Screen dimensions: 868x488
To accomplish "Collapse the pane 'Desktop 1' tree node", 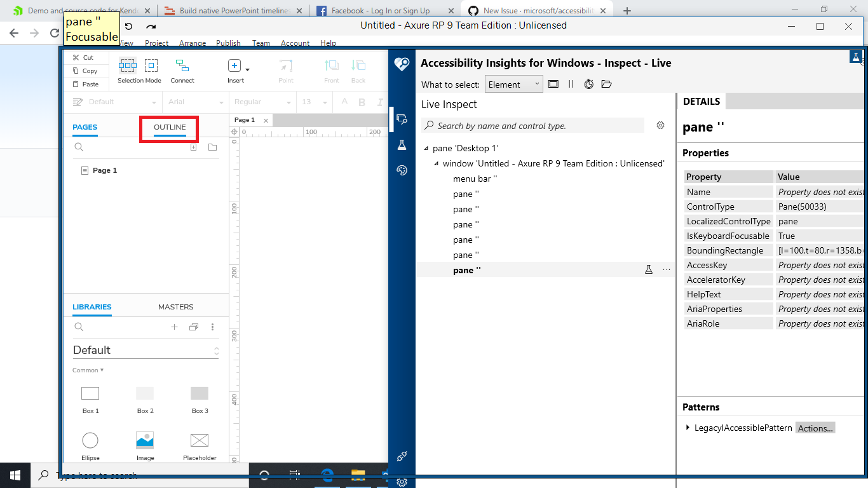I will (x=426, y=148).
